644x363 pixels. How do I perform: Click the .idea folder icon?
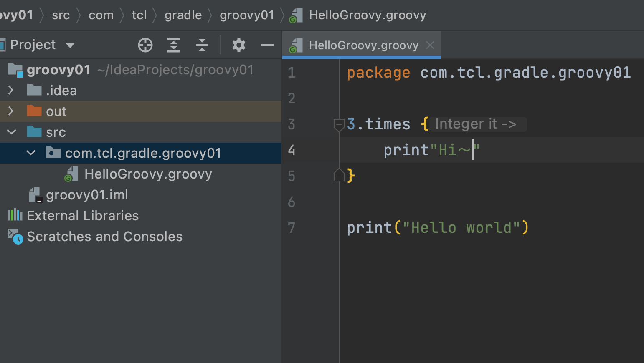pos(34,90)
